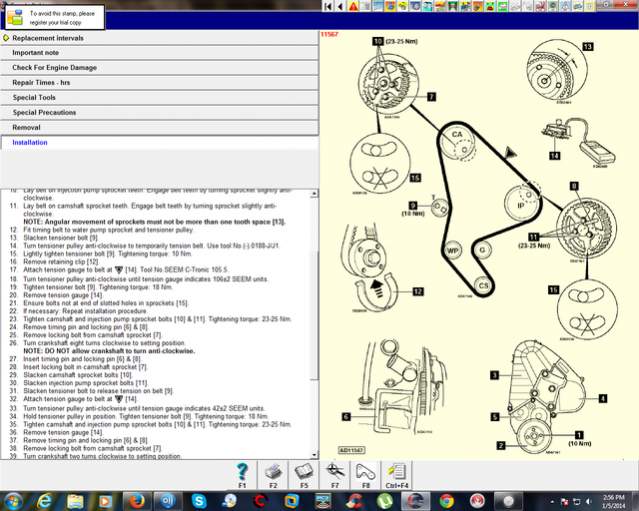This screenshot has height=511, width=639.
Task: Open Skype from the taskbar
Action: tap(198, 501)
